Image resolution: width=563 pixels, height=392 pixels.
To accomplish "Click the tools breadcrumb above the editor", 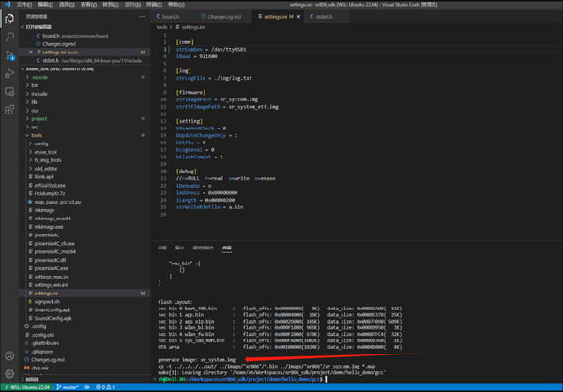I will coord(161,27).
